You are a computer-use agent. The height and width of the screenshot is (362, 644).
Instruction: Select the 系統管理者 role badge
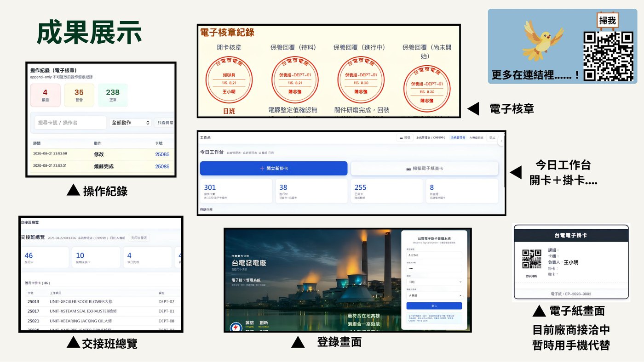pos(458,137)
